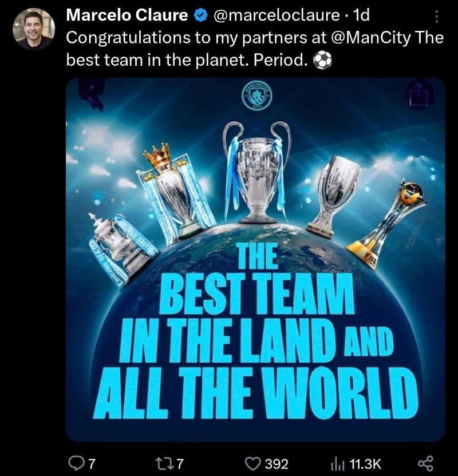Open Marcelo Claure's profile picture
Image resolution: width=458 pixels, height=476 pixels.
(34, 29)
